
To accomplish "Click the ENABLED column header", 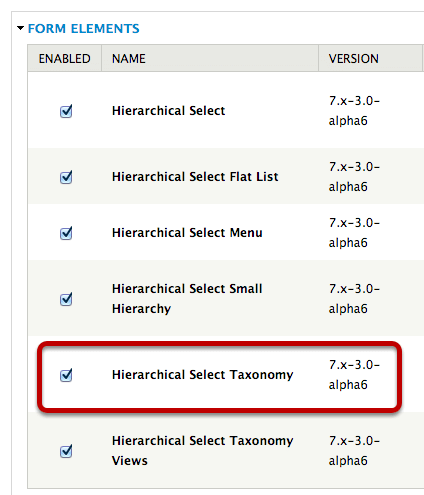I will (64, 58).
